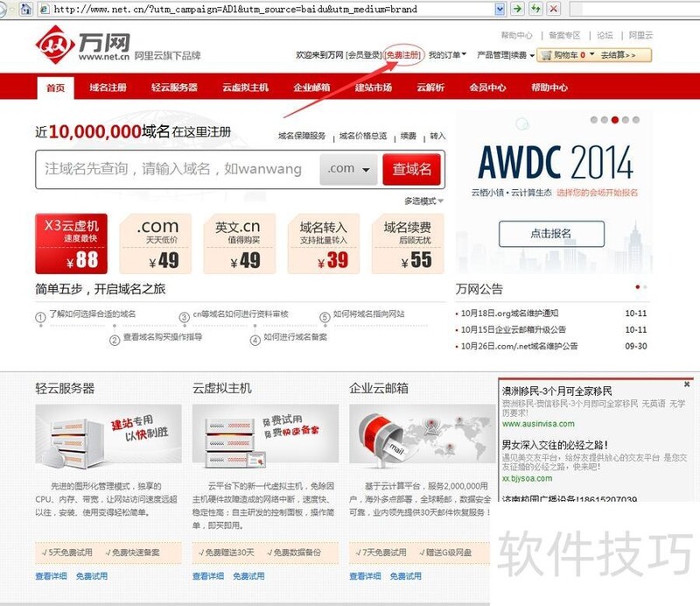The width and height of the screenshot is (700, 606).
Task: Click the red 查域名 button
Action: (x=411, y=169)
